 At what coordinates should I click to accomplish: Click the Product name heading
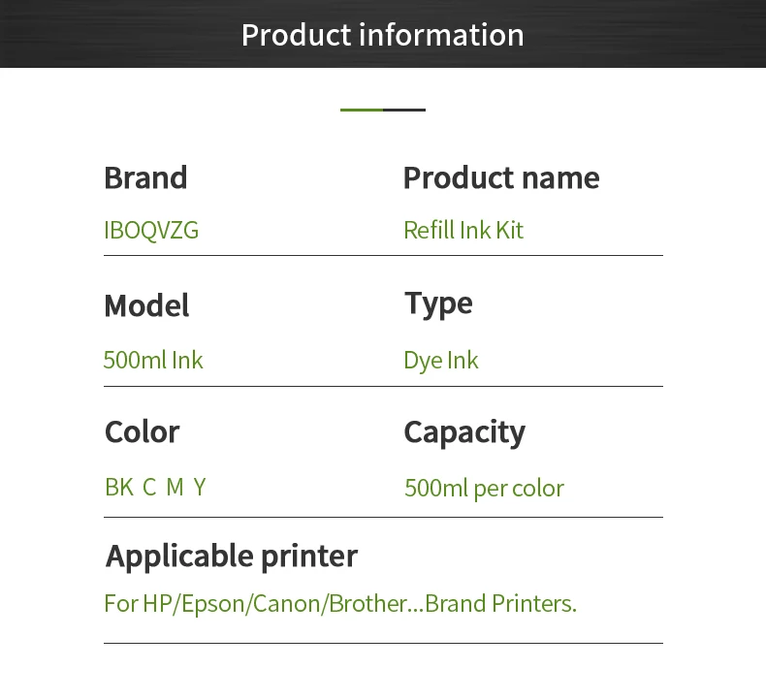(x=500, y=177)
